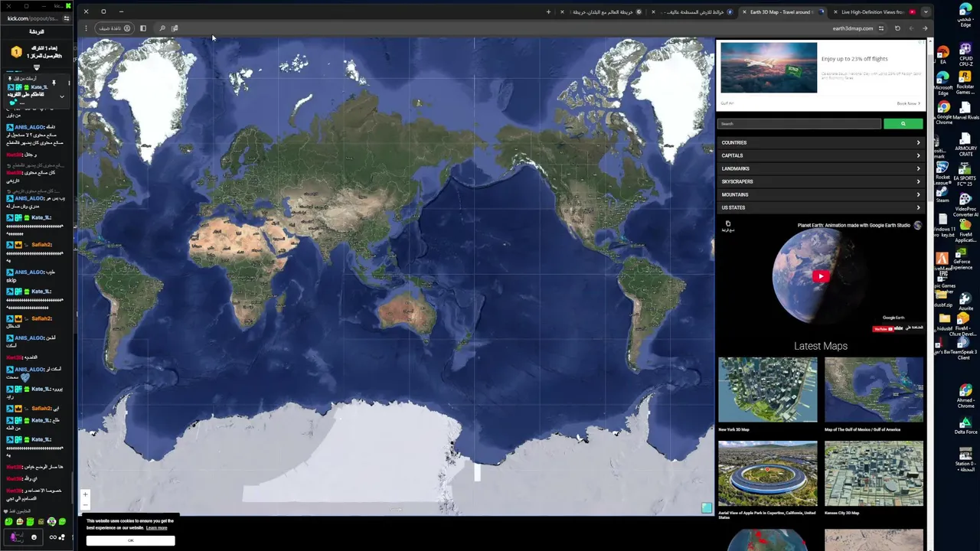
Task: Open the tab search dropdown arrow
Action: [926, 12]
